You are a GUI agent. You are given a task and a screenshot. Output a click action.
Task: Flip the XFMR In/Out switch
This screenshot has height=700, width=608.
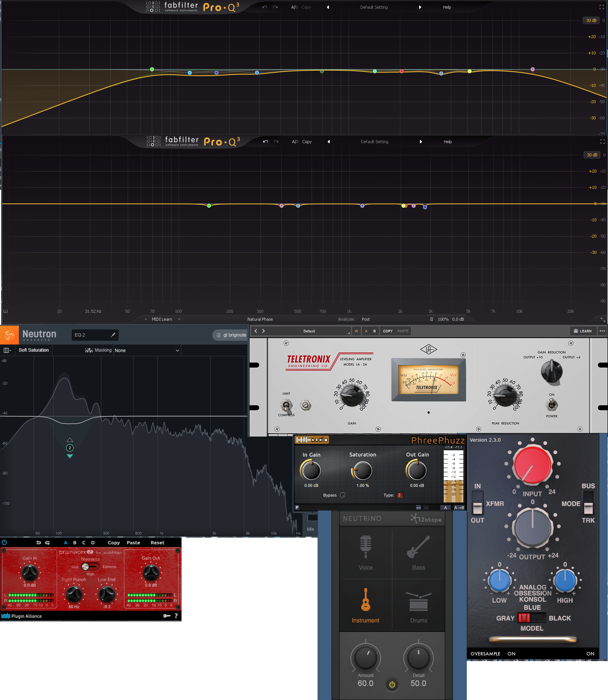click(478, 504)
